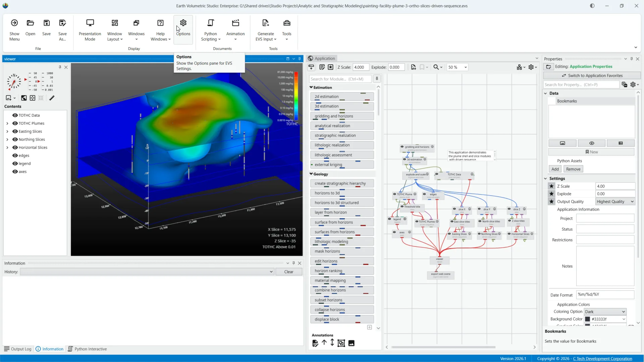Screen dimensions: 644x362
Task: Open the Window Layout menu
Action: [x=115, y=30]
